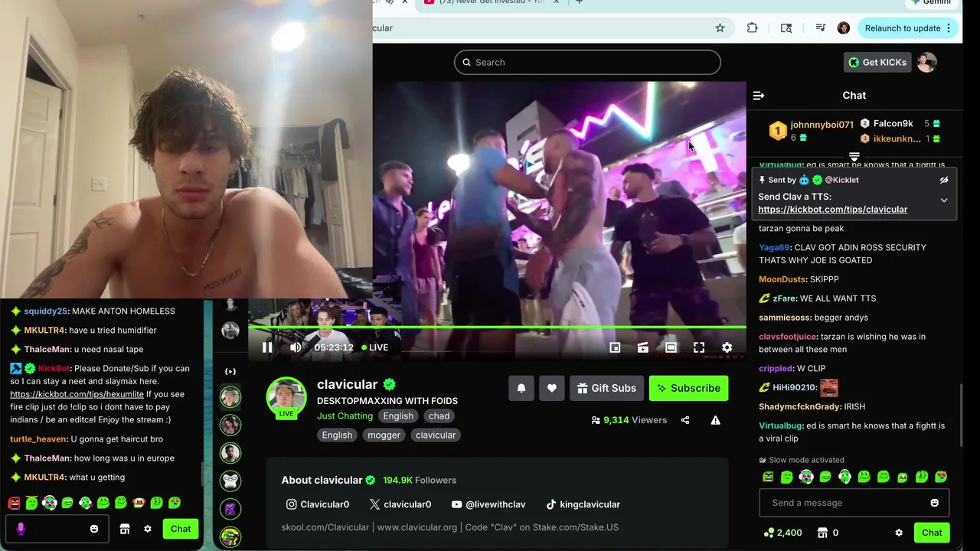Open Chrome extensions puzzle icon
Viewport: 980px width, 551px height.
click(x=752, y=28)
